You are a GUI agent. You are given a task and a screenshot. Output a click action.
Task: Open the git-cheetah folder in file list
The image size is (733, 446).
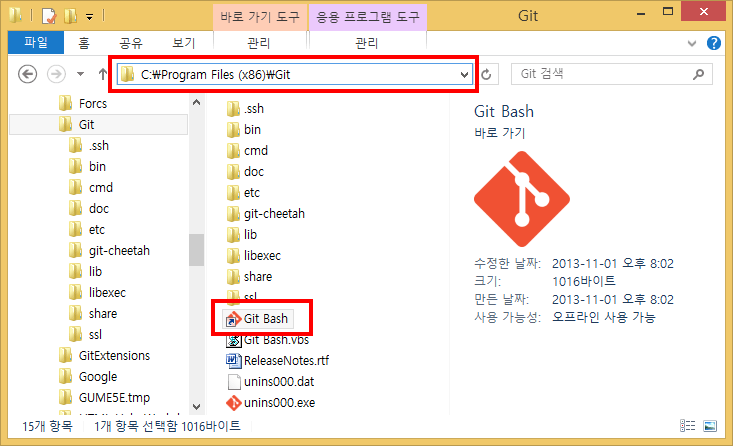point(273,213)
